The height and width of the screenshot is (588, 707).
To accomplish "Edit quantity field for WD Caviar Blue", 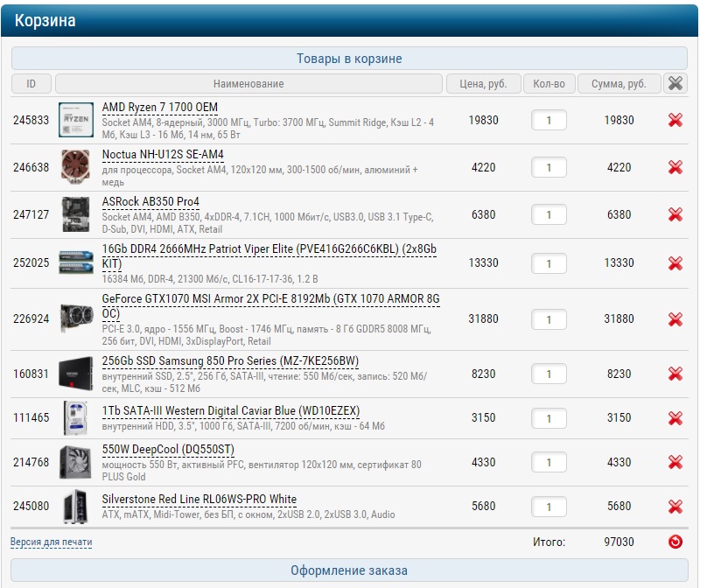I will (x=549, y=418).
